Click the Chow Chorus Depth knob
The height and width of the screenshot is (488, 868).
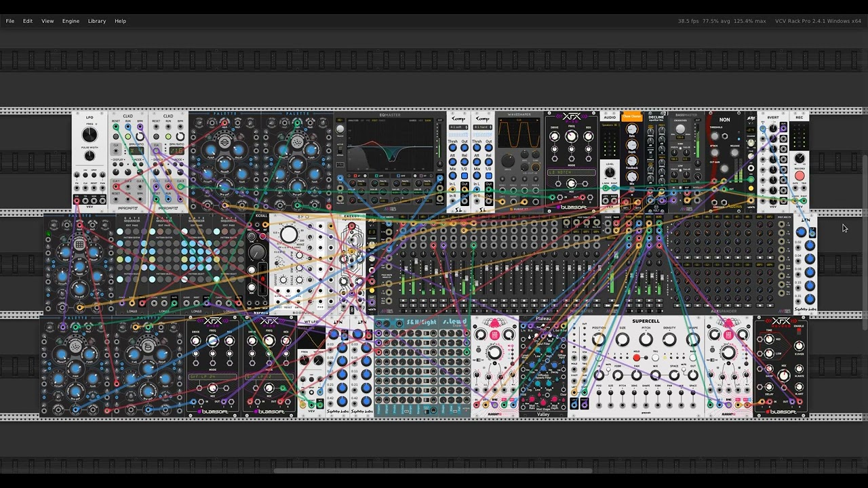point(632,146)
